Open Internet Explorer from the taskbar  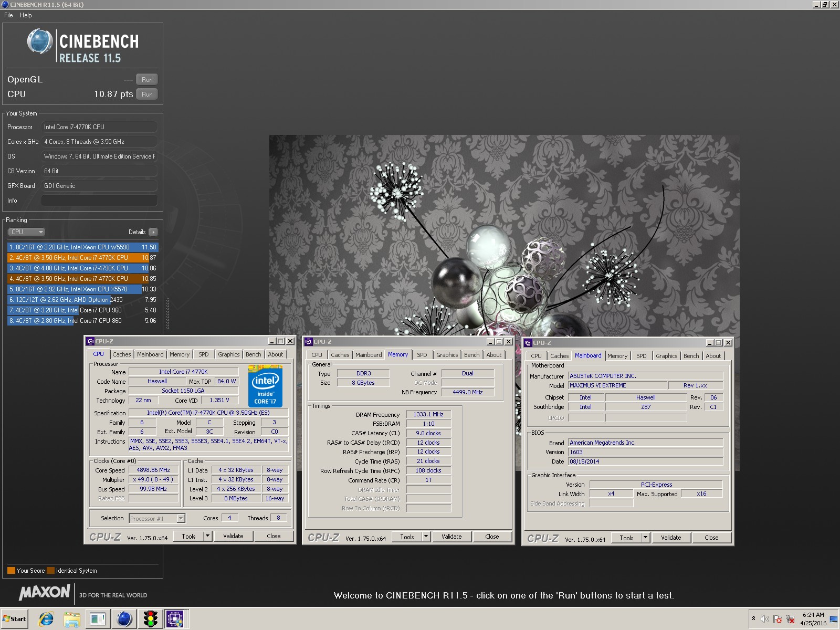pyautogui.click(x=46, y=619)
